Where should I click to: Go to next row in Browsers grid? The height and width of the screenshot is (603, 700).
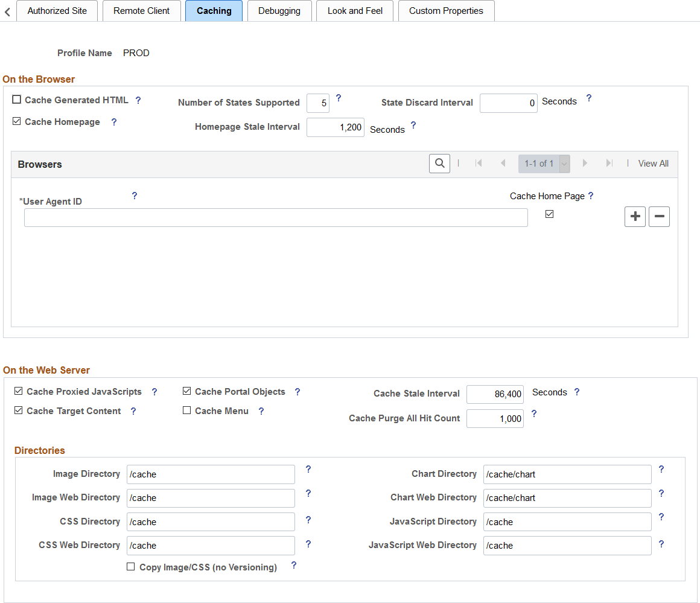coord(584,164)
